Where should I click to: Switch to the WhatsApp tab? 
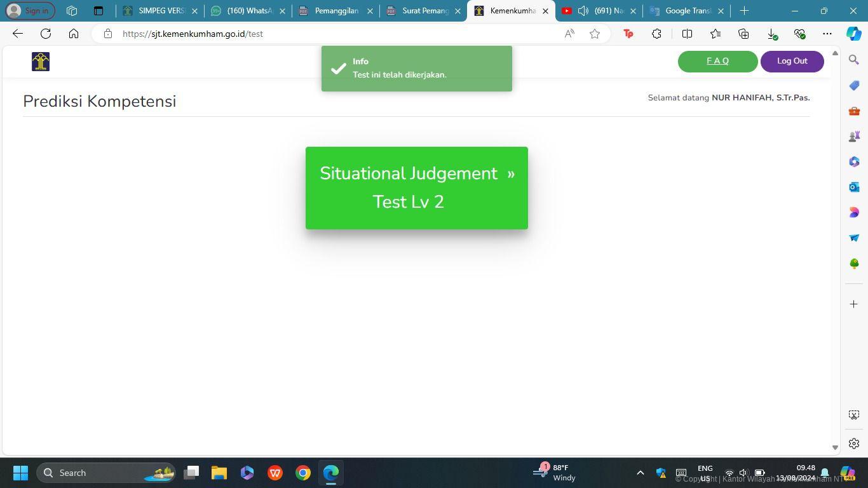pyautogui.click(x=249, y=11)
